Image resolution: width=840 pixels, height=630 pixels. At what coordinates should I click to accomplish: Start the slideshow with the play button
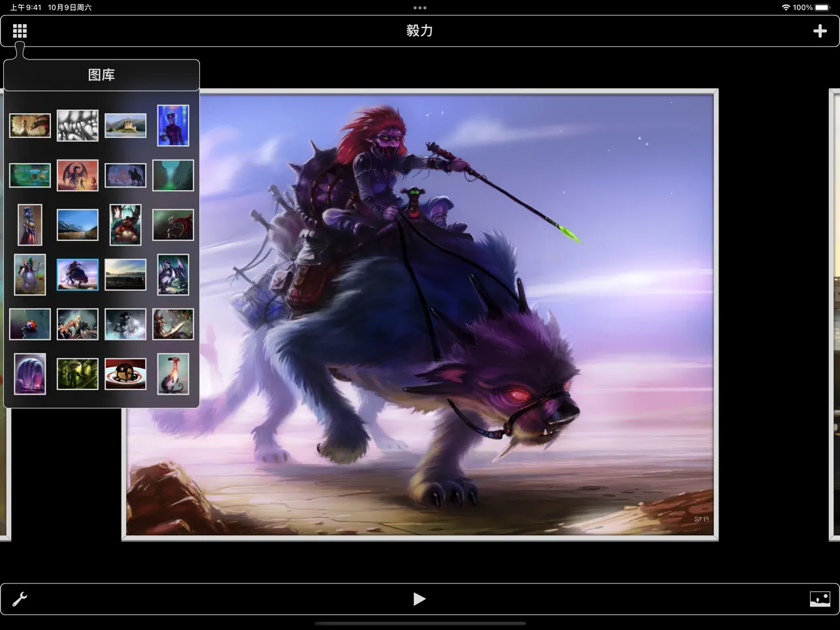[420, 599]
